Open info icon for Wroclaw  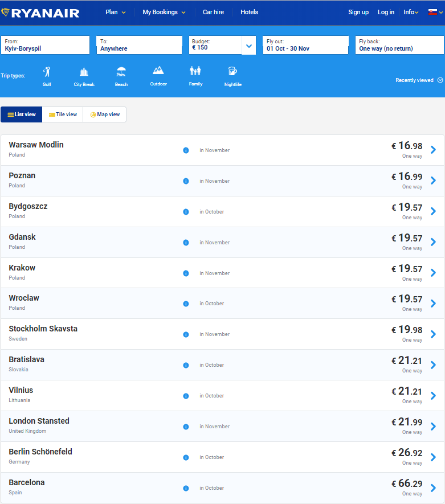pos(186,304)
